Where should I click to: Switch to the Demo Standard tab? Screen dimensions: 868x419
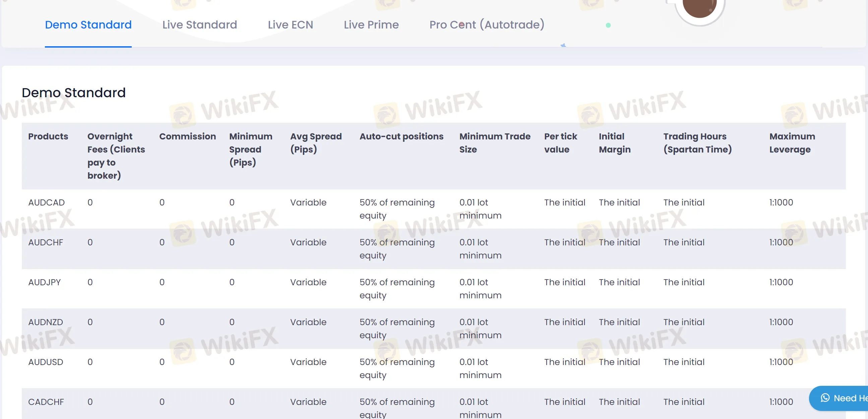click(x=88, y=24)
